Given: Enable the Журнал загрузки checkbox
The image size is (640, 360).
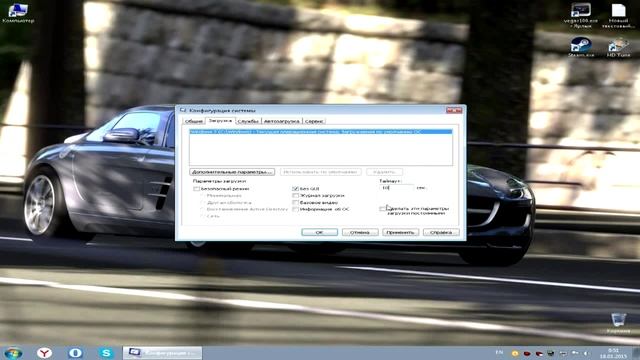Looking at the screenshot, I should (x=295, y=196).
